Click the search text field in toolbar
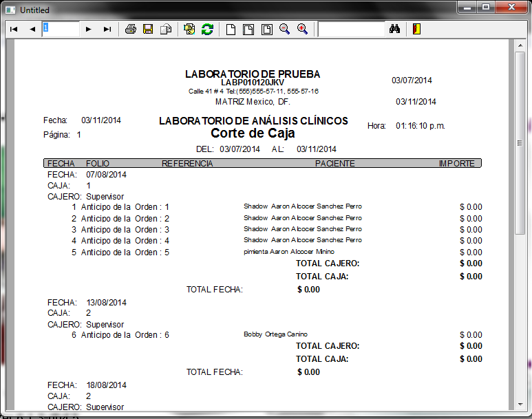532x419 pixels. (351, 29)
